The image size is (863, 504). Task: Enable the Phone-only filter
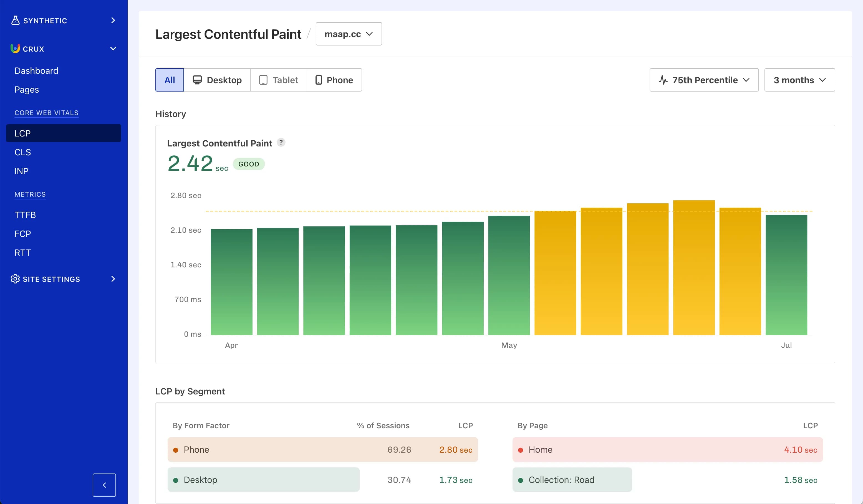[335, 80]
